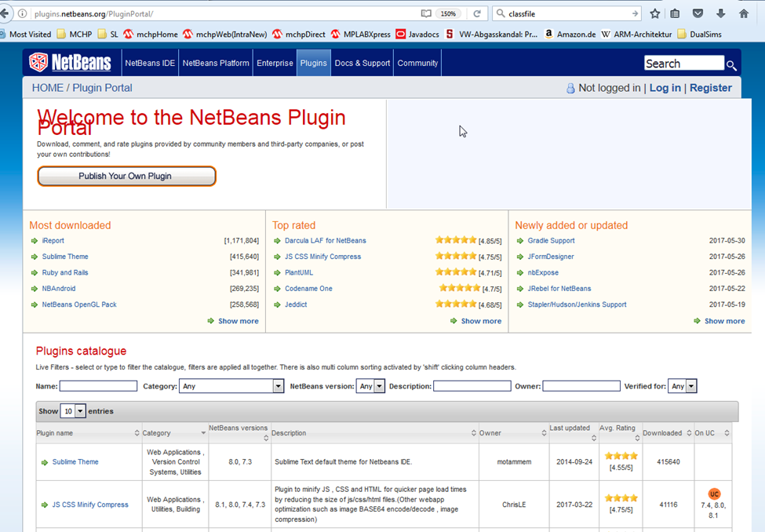Open the Darcula LAF for NetBeans plugin
Image resolution: width=765 pixels, height=532 pixels.
click(326, 241)
